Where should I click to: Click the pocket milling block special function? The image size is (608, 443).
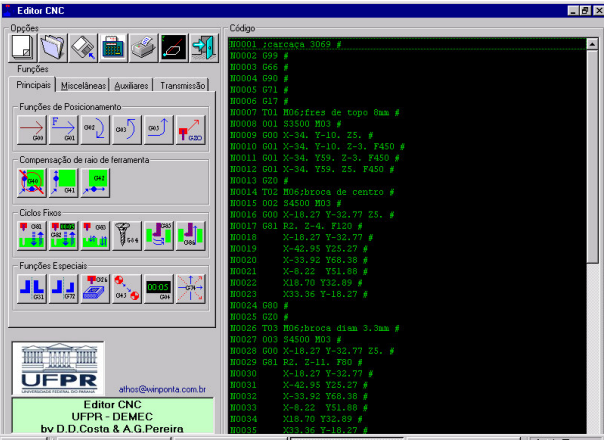(95, 289)
